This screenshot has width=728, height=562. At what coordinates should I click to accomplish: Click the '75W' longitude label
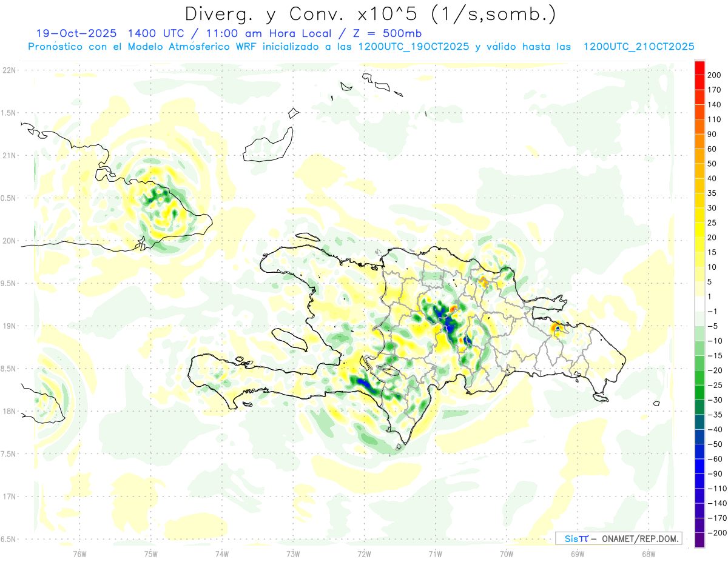151,553
